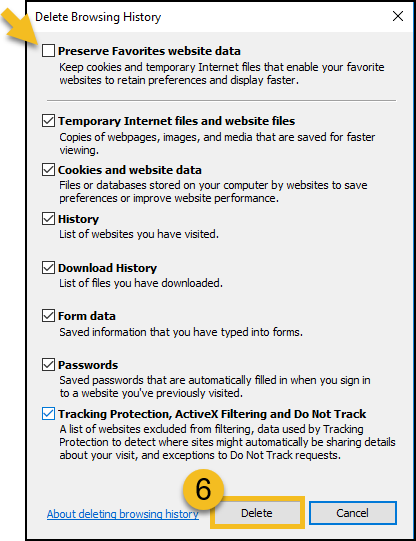
Task: Click the Cancel button
Action: click(353, 513)
